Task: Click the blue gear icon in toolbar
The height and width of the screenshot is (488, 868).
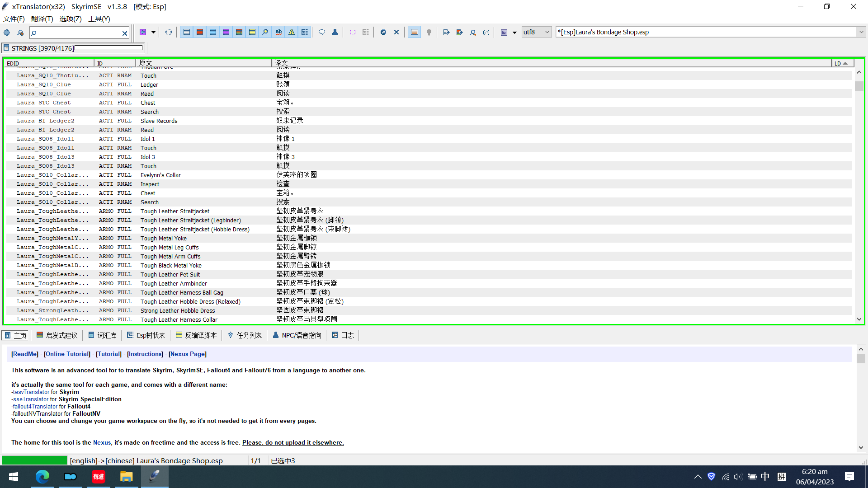Action: click(x=7, y=33)
